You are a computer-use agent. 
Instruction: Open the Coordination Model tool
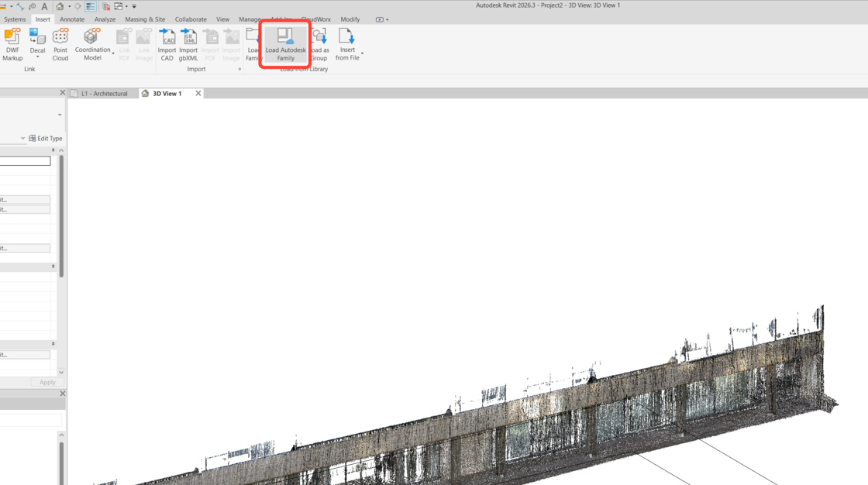tap(92, 44)
